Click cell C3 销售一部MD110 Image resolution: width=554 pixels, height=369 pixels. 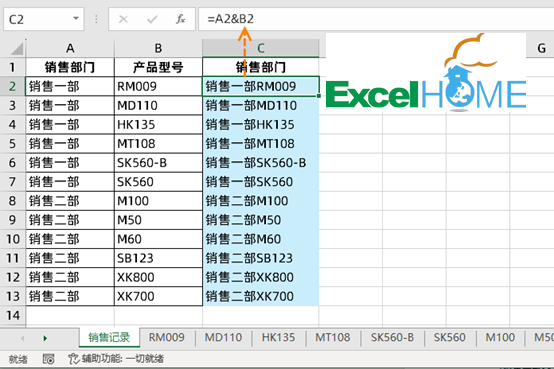coord(261,105)
